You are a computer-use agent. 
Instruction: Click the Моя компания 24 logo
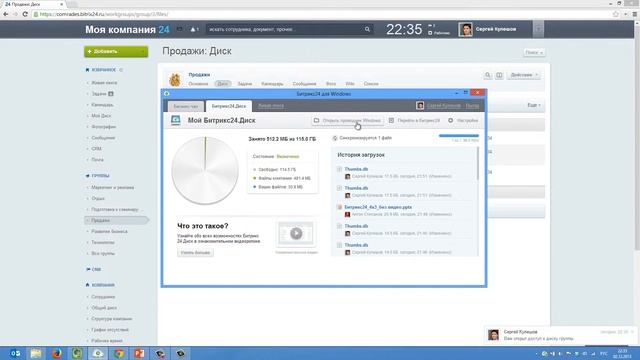pos(127,29)
